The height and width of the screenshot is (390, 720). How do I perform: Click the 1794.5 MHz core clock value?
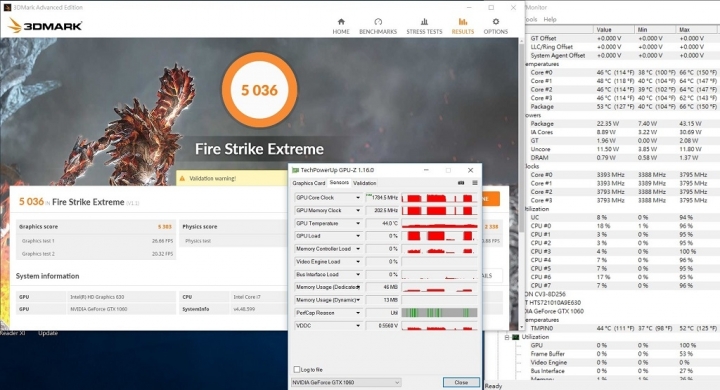click(382, 198)
